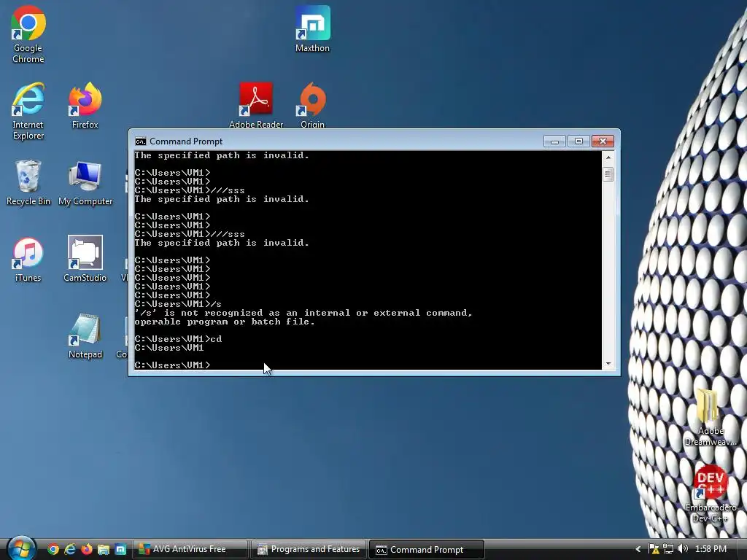Launch Firefox from the quick launch bar
747x560 pixels.
coord(86,550)
